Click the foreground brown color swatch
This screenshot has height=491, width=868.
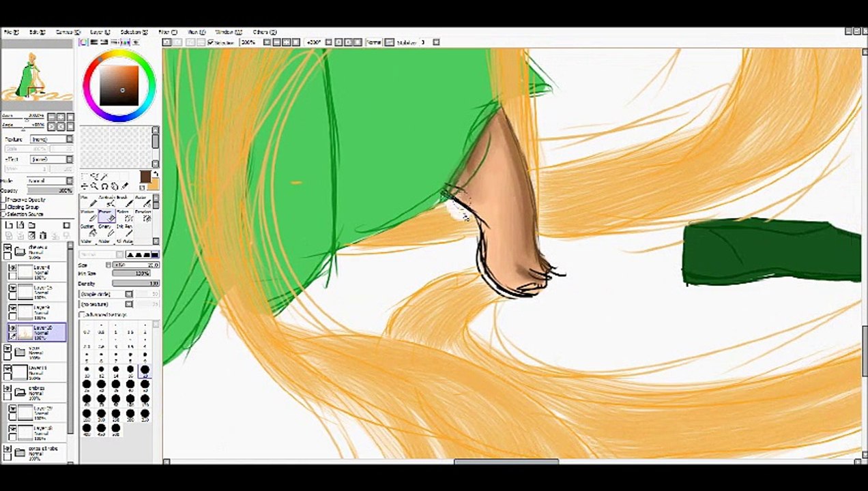click(145, 176)
